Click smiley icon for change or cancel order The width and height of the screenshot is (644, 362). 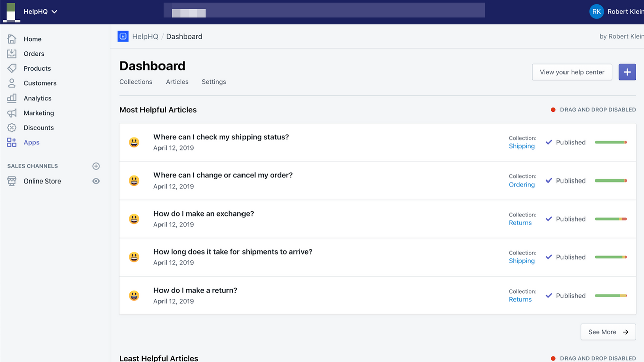[x=134, y=180]
